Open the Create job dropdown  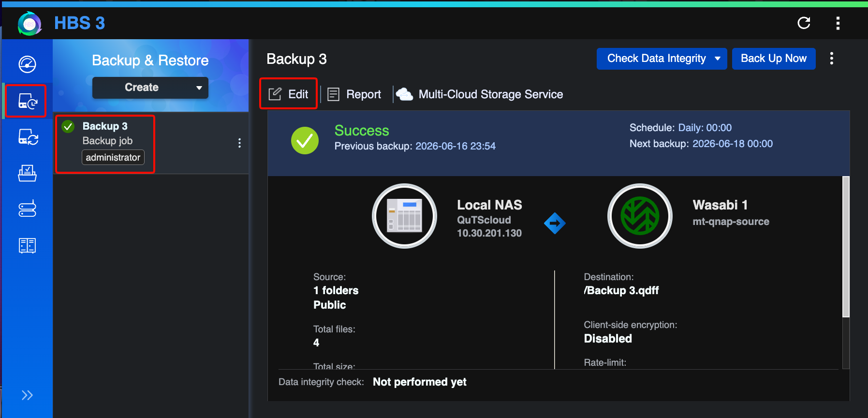tap(150, 88)
